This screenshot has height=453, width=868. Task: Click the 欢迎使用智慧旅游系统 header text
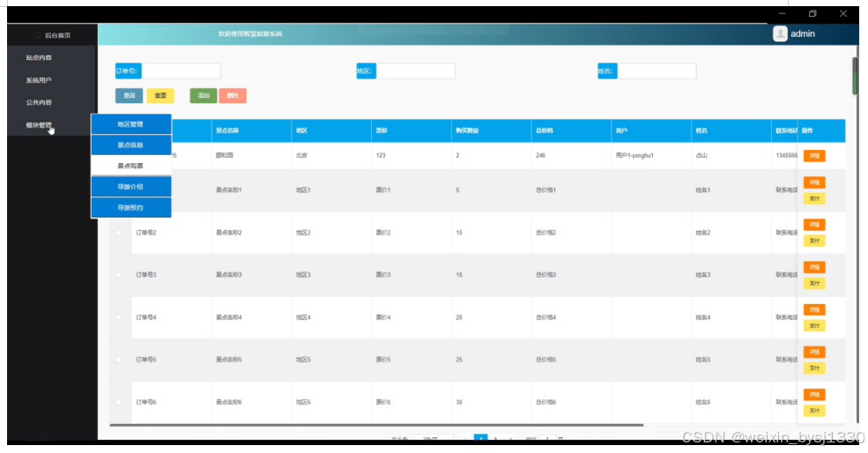250,33
